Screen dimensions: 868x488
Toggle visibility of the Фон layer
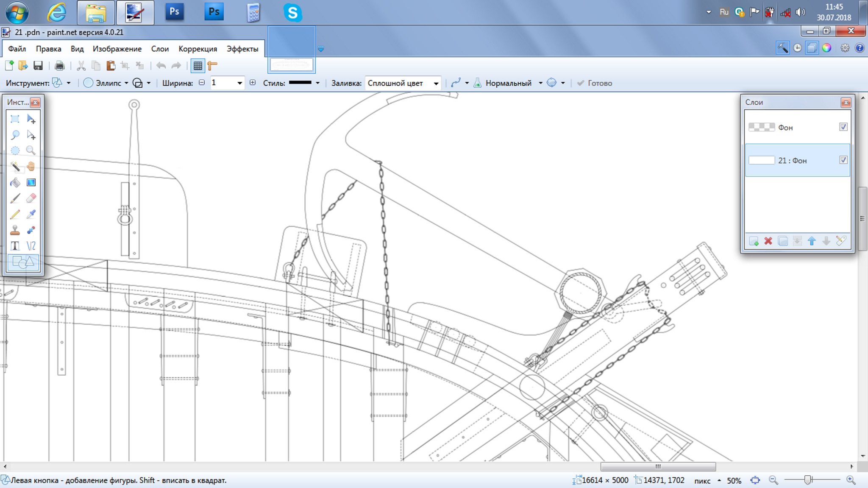[843, 127]
